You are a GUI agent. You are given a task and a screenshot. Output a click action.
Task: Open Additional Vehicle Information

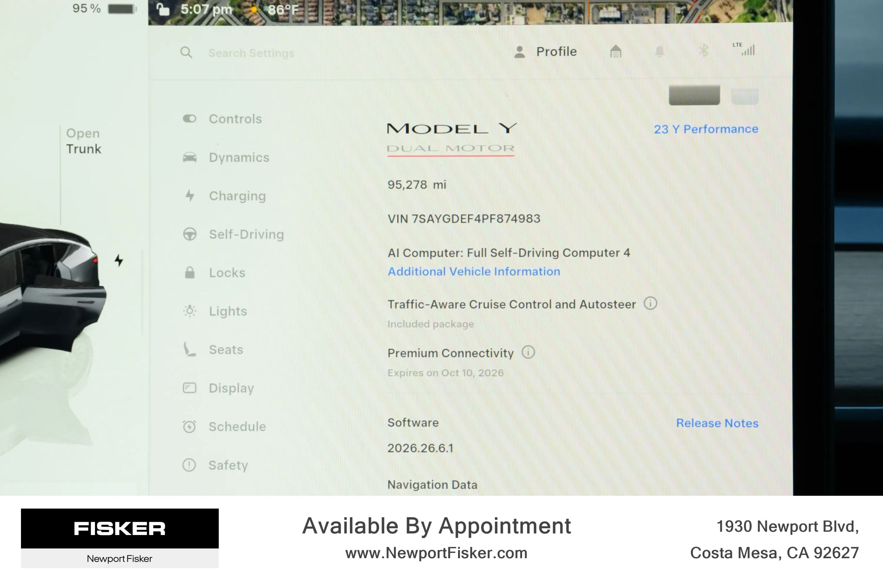pyautogui.click(x=474, y=271)
